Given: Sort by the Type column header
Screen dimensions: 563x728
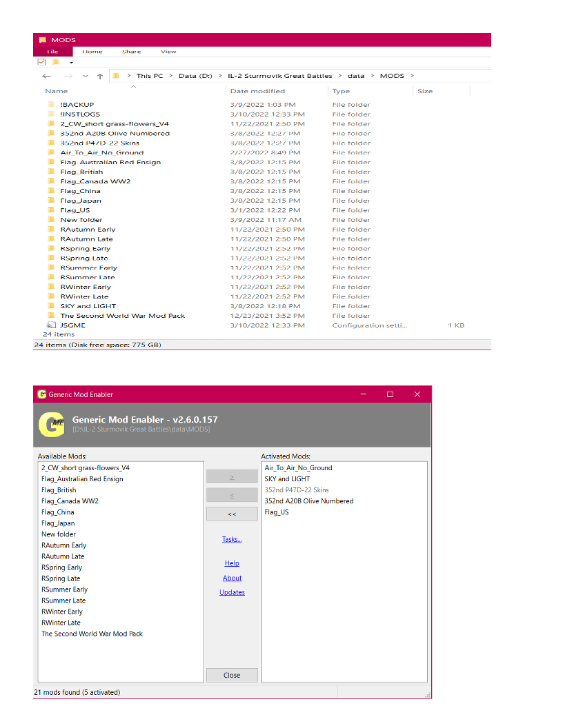Looking at the screenshot, I should click(341, 91).
